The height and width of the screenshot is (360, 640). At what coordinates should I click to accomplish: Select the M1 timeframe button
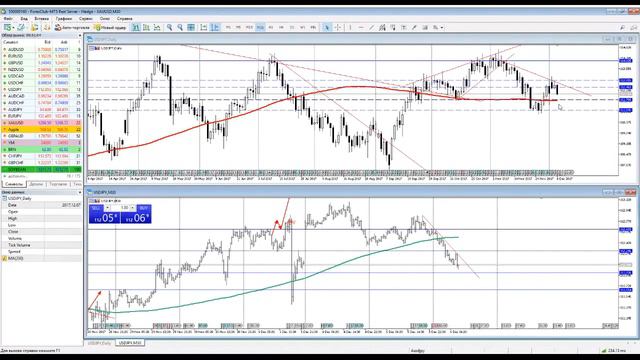(x=228, y=27)
